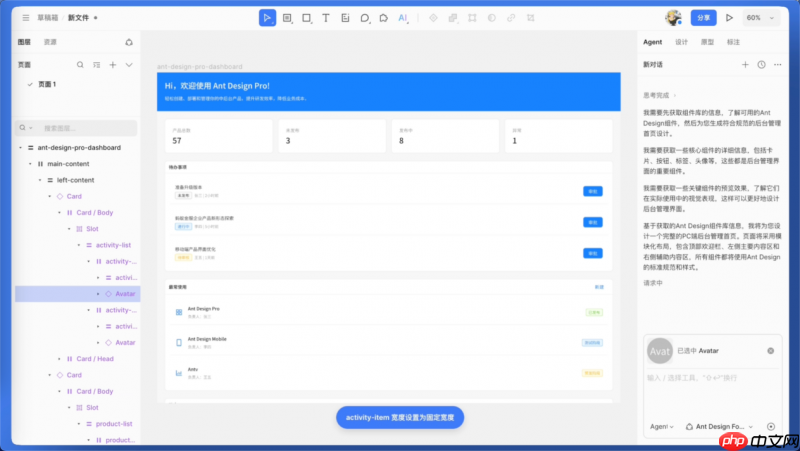
Task: Open the 60% zoom dropdown
Action: [x=760, y=18]
